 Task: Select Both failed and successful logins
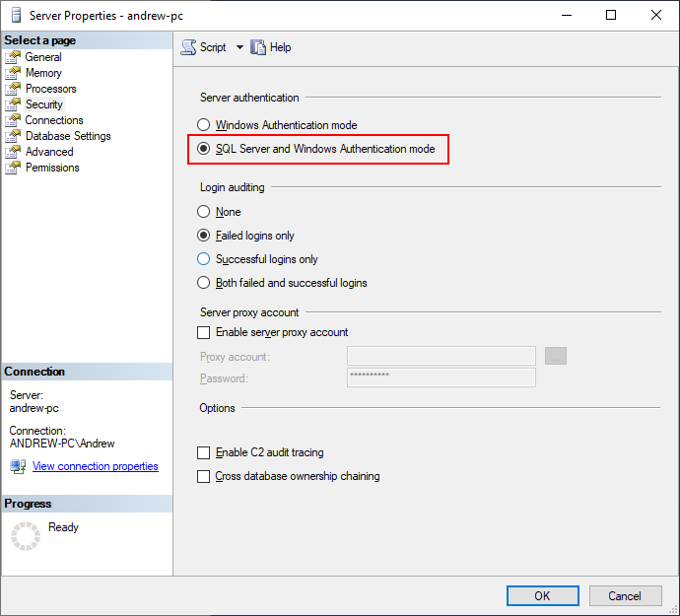pyautogui.click(x=204, y=283)
